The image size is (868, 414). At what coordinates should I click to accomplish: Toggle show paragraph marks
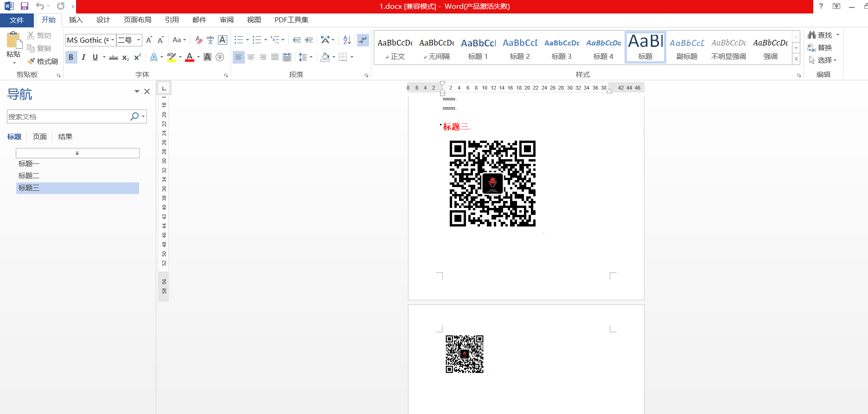tap(363, 40)
